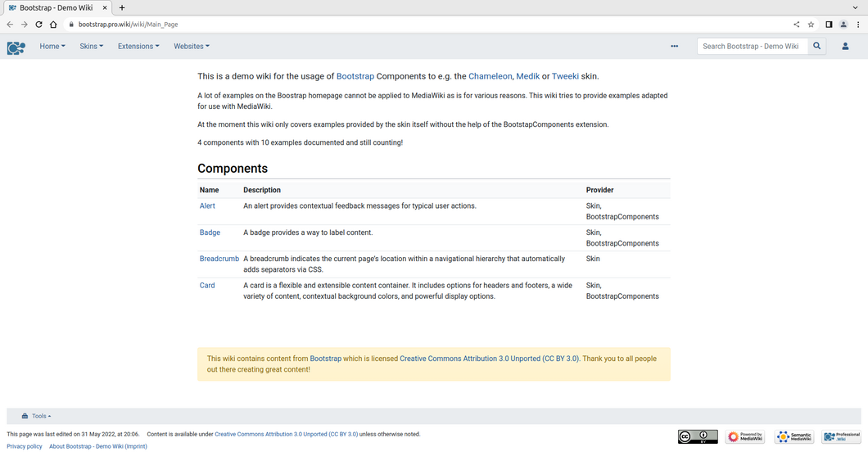This screenshot has height=456, width=868.
Task: Click the browser home icon
Action: [53, 25]
